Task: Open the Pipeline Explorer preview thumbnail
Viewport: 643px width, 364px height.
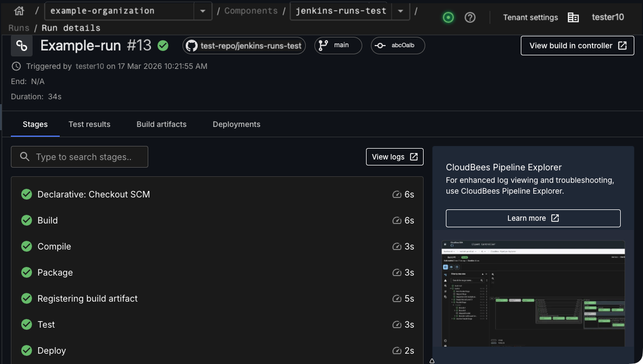Action: 533,293
